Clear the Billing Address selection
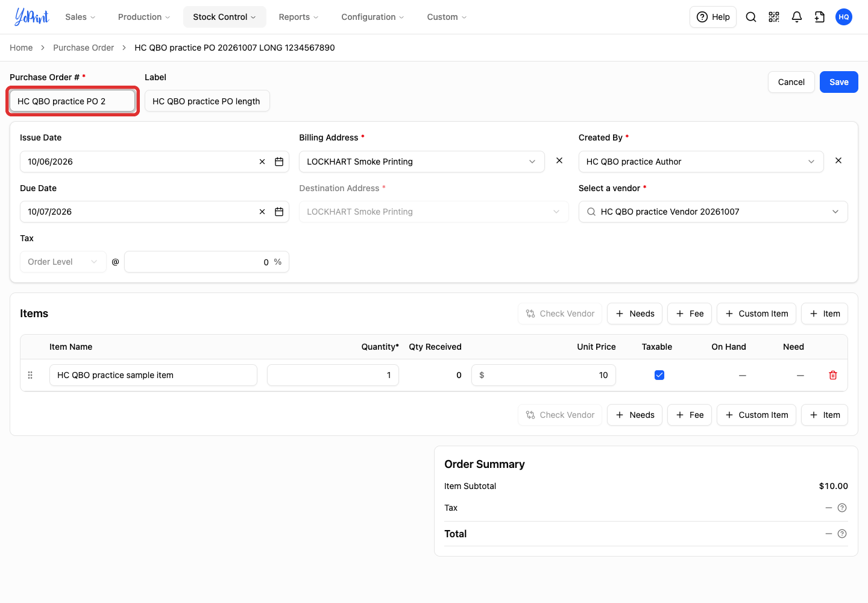This screenshot has height=603, width=868. (559, 160)
